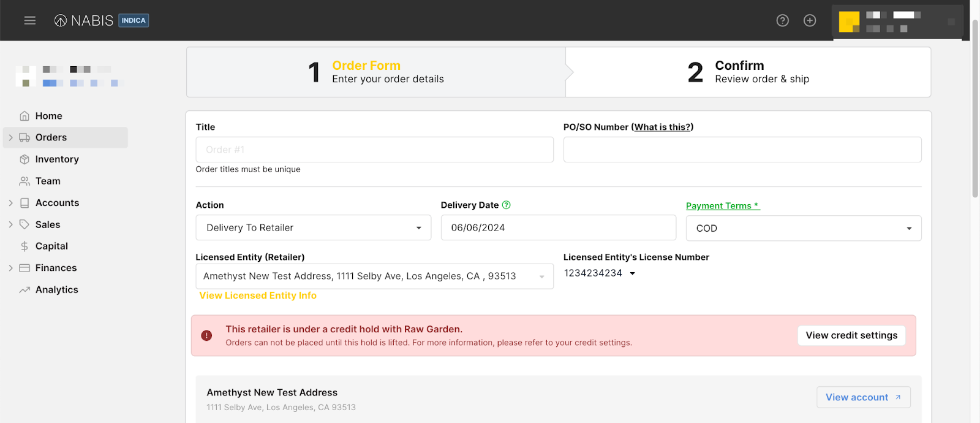Expand the Orders sidebar section
The image size is (980, 423).
10,138
